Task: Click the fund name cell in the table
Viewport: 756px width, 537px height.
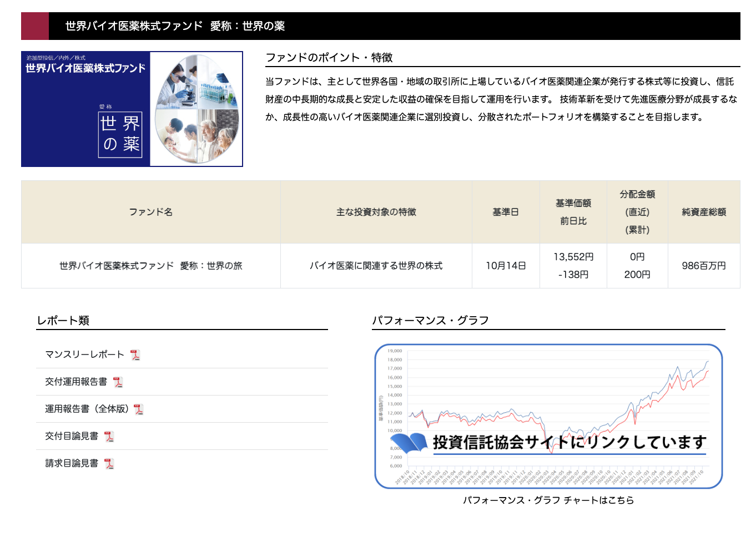Action: coord(151,266)
